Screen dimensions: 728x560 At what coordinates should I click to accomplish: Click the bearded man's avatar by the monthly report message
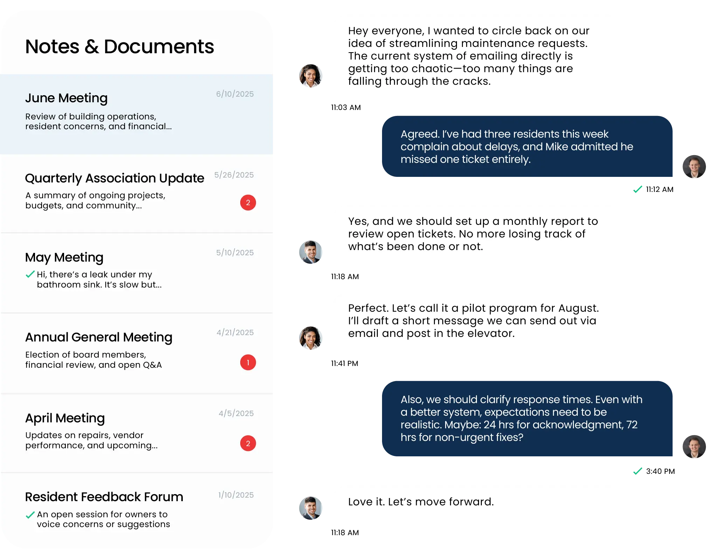[x=311, y=252]
